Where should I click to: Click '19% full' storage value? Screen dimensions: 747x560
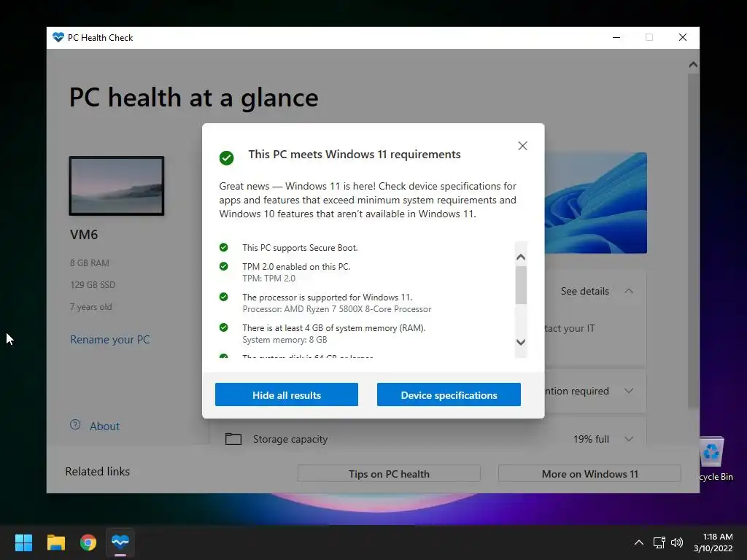tap(591, 439)
